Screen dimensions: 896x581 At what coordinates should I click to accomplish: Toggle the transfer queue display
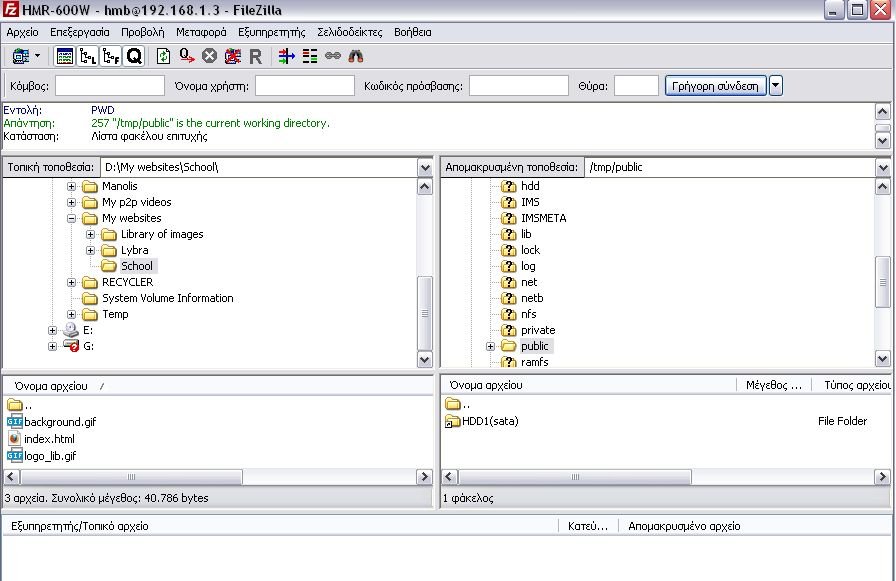(134, 56)
